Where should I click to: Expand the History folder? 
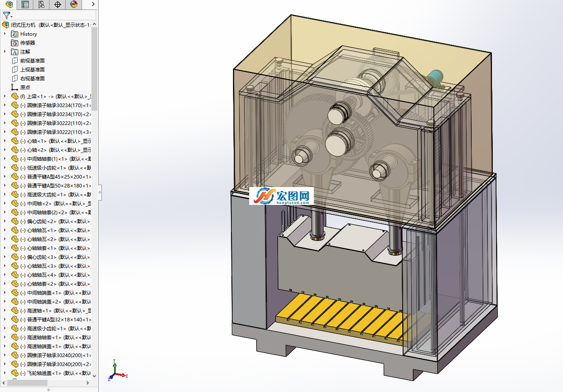coord(5,34)
